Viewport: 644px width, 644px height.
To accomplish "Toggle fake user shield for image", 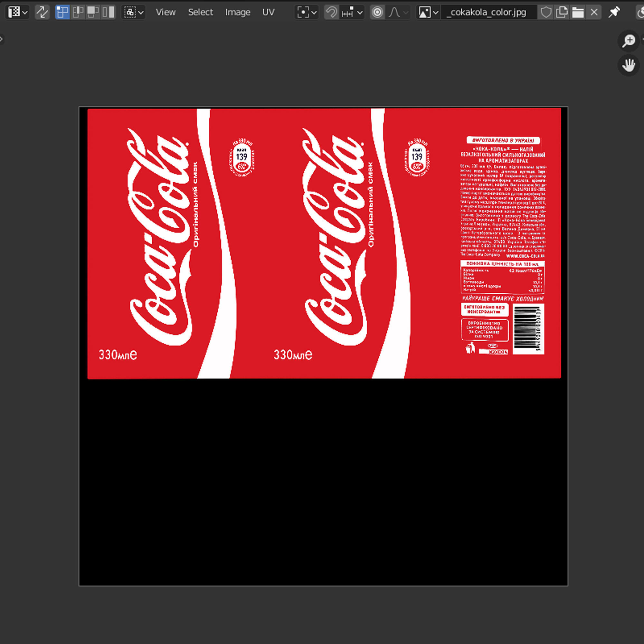I will pos(546,12).
